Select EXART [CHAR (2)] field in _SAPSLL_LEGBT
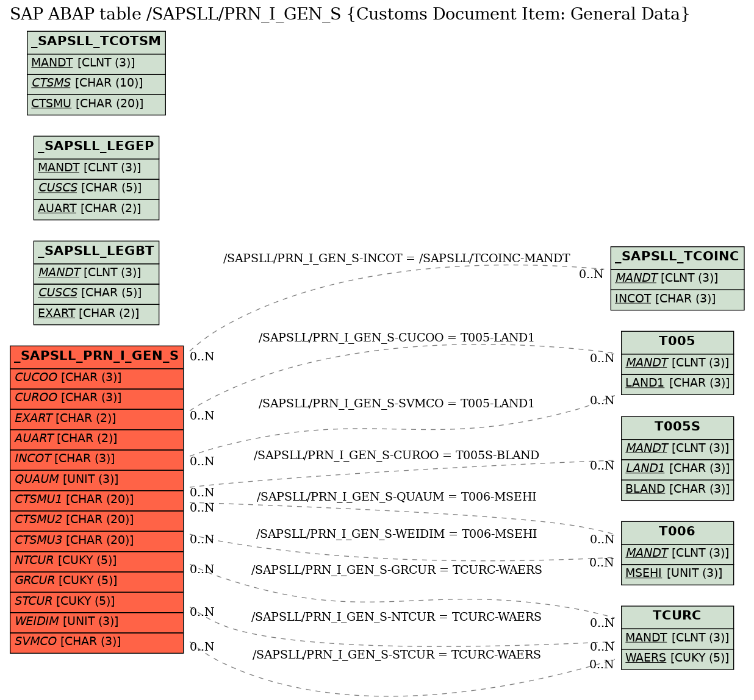The height and width of the screenshot is (700, 754). pos(96,315)
